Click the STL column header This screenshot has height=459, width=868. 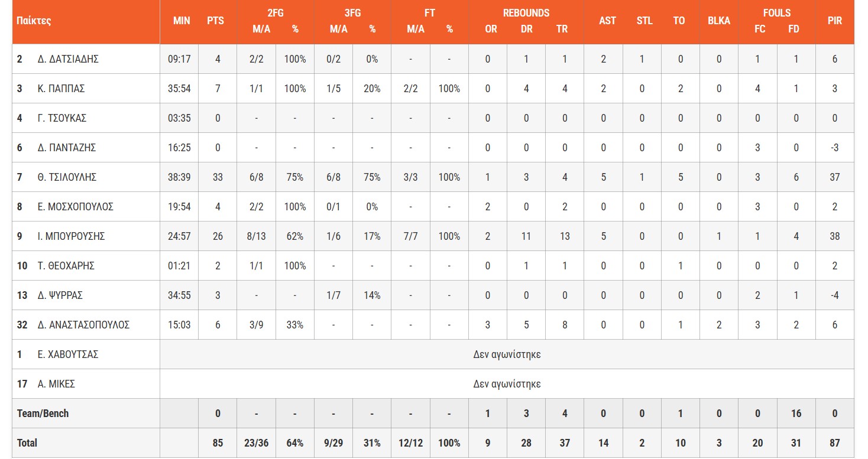pos(644,21)
